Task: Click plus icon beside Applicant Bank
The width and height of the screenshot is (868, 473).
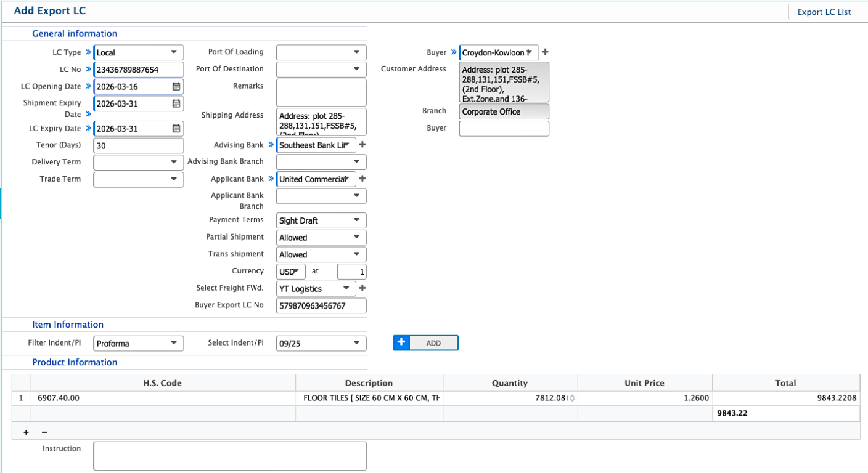Action: [362, 179]
